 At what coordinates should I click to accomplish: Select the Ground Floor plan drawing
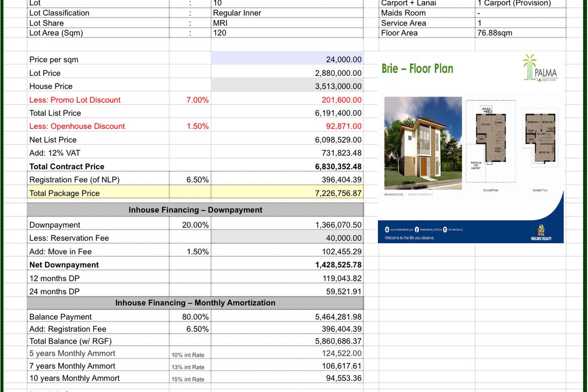(x=491, y=141)
